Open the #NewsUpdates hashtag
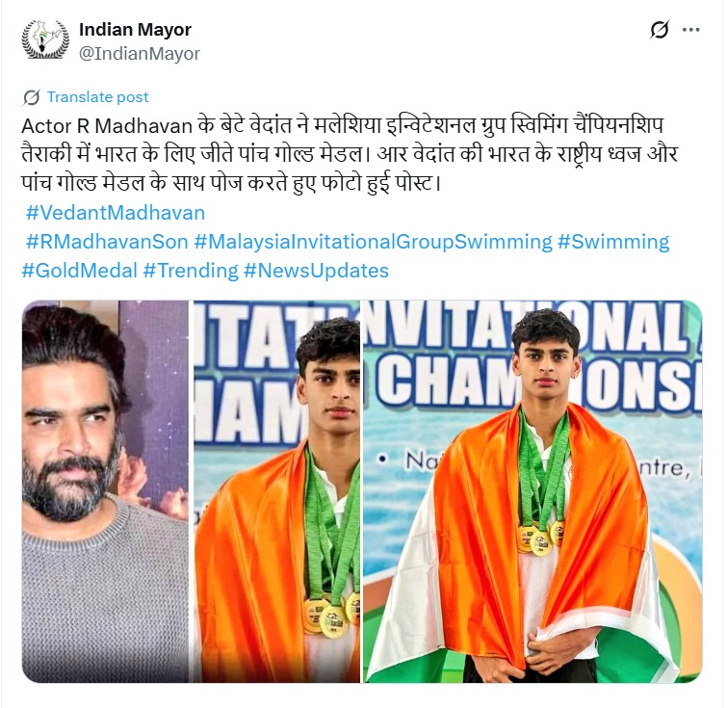Image resolution: width=728 pixels, height=708 pixels. 316,271
